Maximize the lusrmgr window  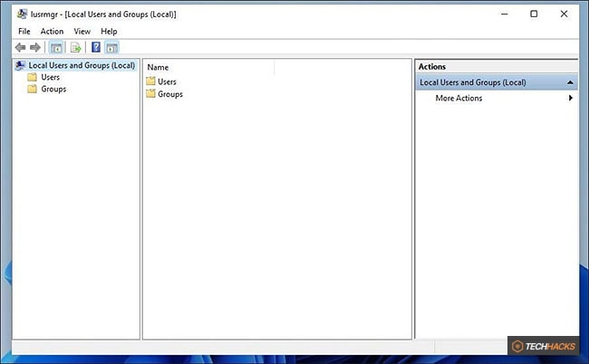click(x=534, y=14)
